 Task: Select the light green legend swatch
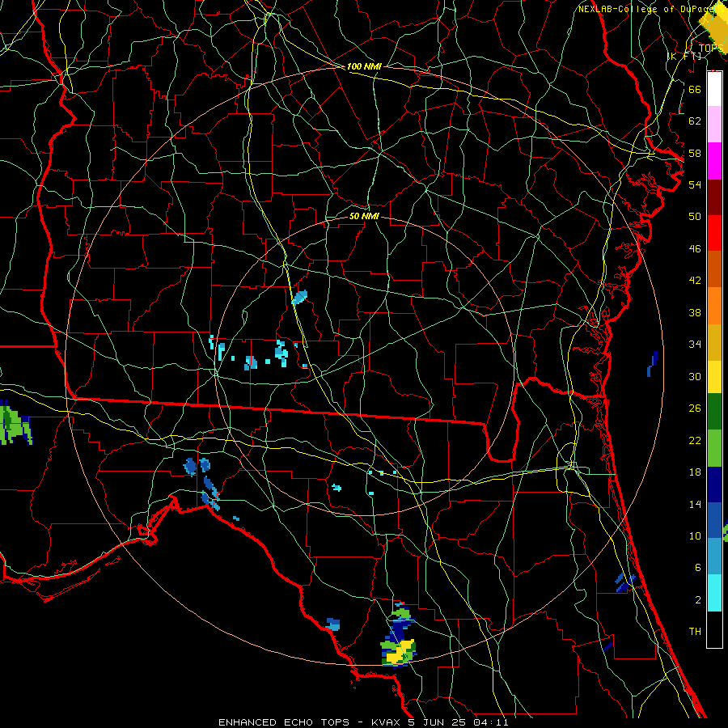pos(714,448)
